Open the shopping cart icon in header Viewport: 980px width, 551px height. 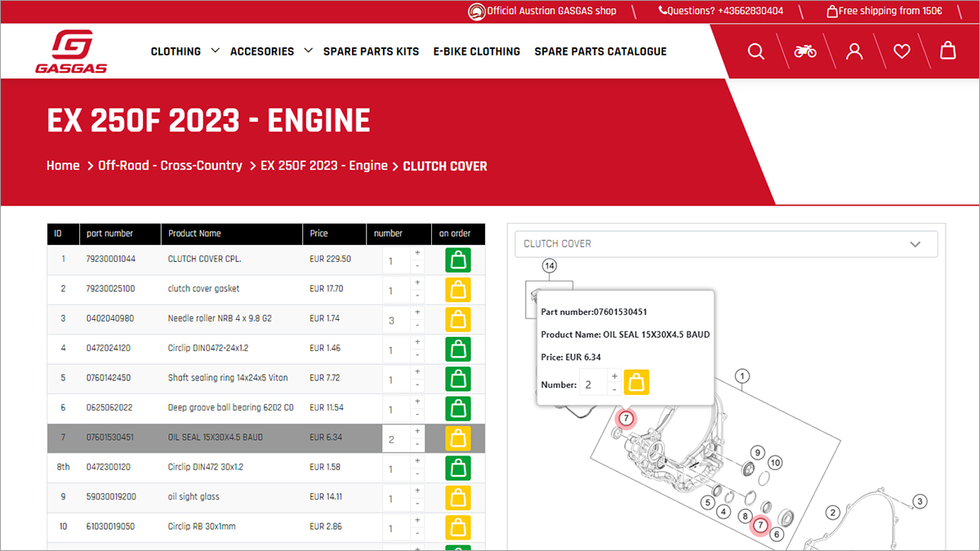948,51
